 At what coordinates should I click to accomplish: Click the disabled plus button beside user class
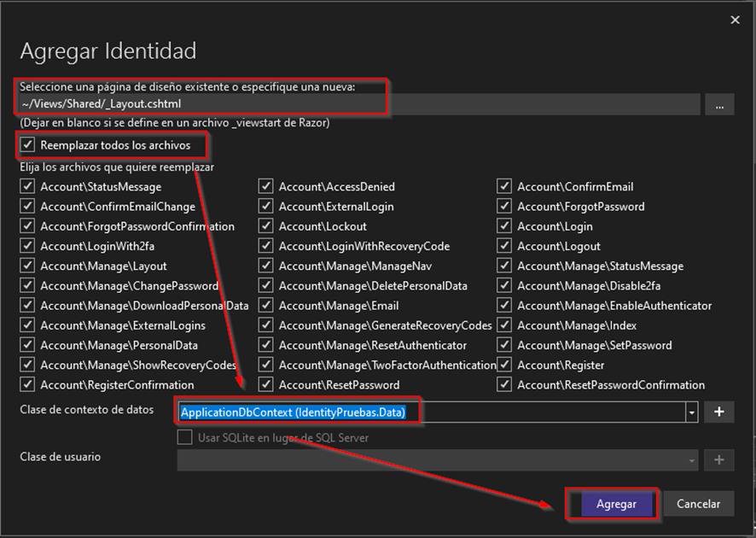(719, 460)
